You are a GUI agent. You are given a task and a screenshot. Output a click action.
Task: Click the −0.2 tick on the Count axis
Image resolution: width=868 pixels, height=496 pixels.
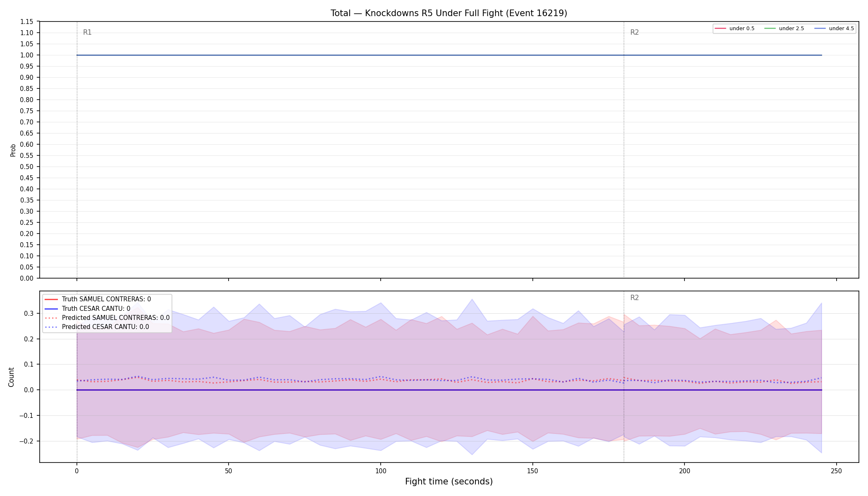26,441
